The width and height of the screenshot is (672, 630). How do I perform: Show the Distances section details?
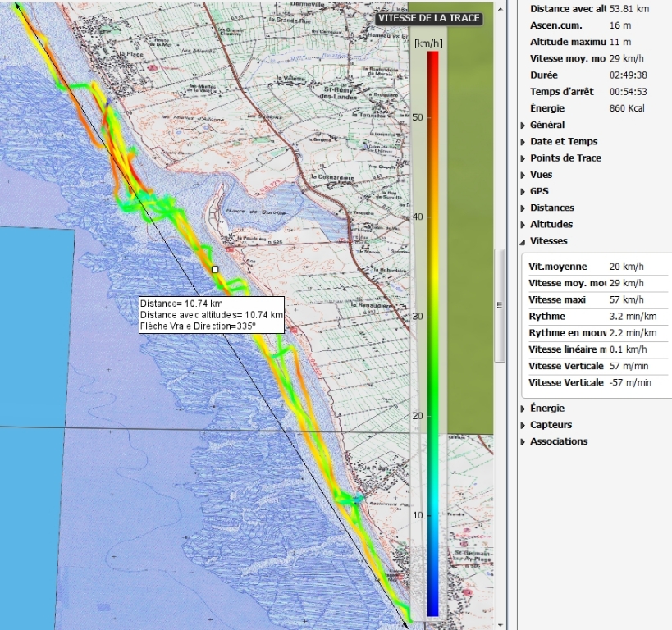click(x=551, y=208)
